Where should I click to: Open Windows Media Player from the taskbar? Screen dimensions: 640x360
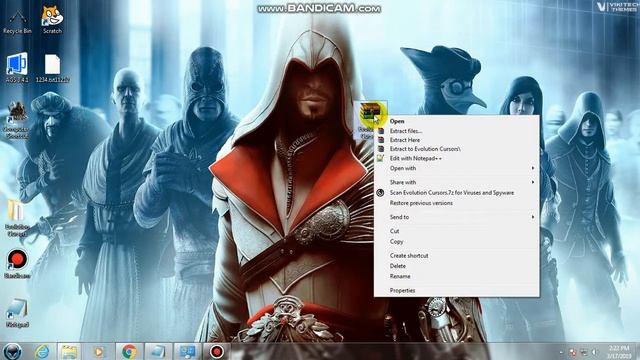pyautogui.click(x=99, y=351)
